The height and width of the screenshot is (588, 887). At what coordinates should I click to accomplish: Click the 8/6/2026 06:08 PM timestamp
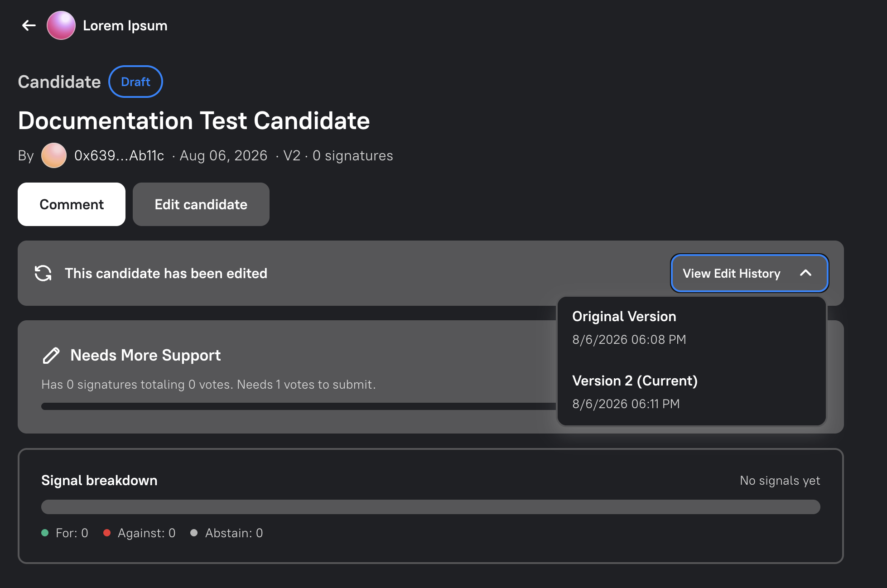tap(629, 339)
